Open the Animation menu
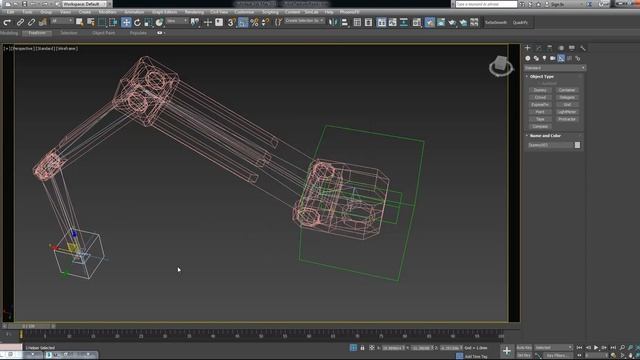 coord(134,12)
